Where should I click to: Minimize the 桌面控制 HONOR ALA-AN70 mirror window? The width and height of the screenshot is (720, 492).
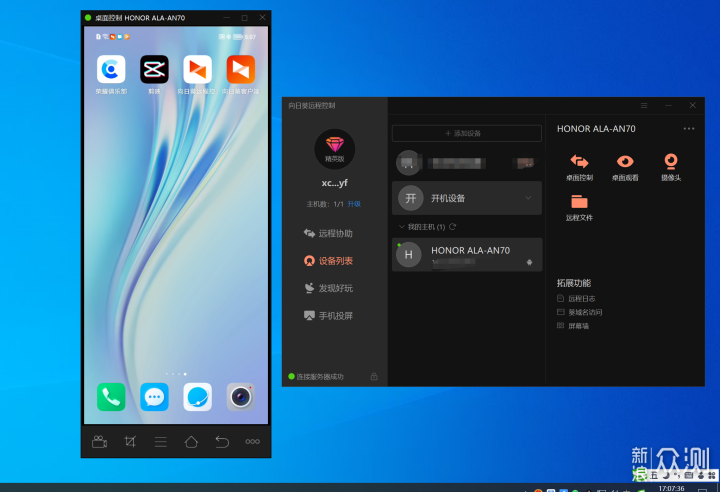[x=226, y=17]
